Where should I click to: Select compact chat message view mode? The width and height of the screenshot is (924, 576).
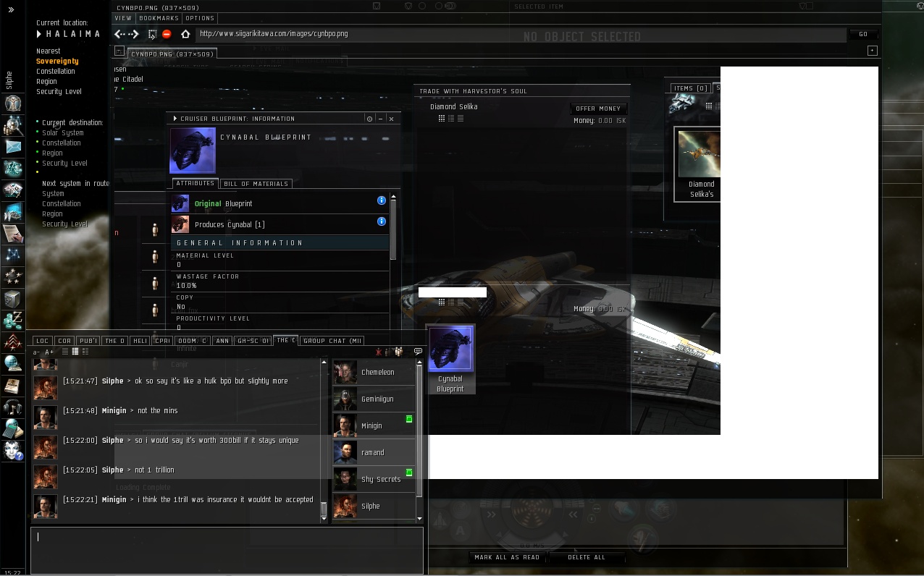click(64, 352)
